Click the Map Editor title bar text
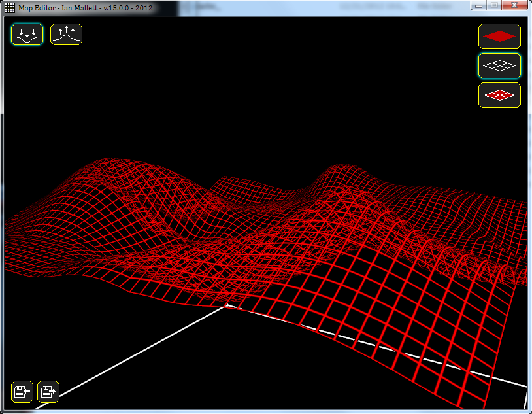 (x=85, y=8)
